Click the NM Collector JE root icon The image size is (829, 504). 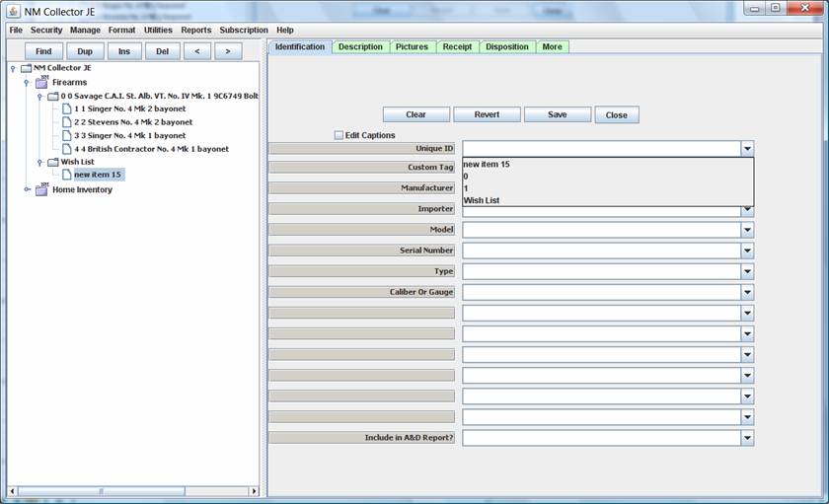tap(26, 69)
